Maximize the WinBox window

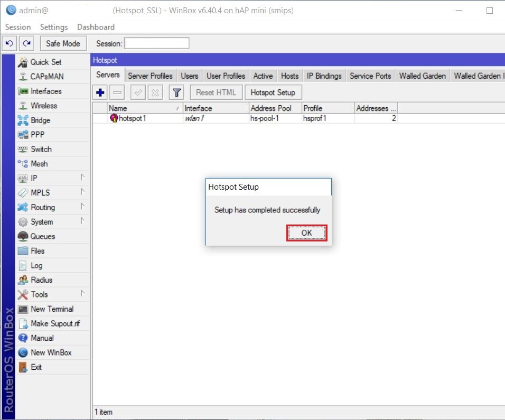coord(490,11)
